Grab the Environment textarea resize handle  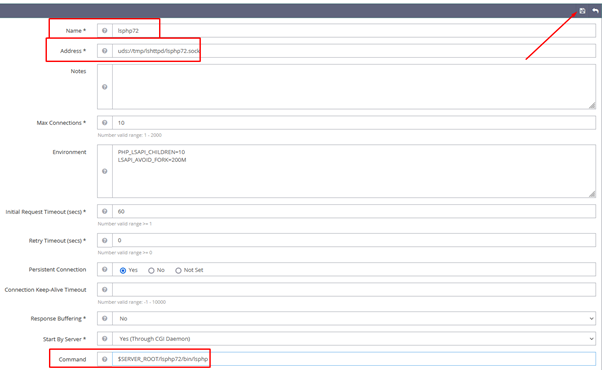click(x=592, y=194)
